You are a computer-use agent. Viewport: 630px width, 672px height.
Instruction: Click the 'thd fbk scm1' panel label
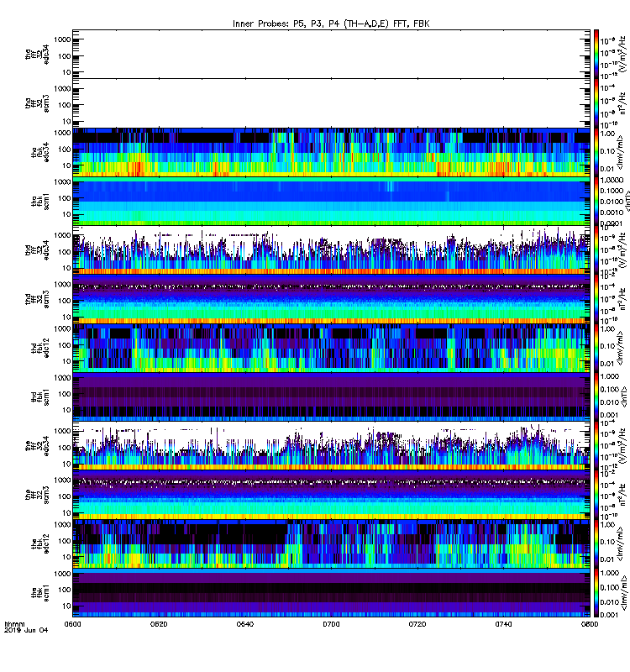pos(40,396)
